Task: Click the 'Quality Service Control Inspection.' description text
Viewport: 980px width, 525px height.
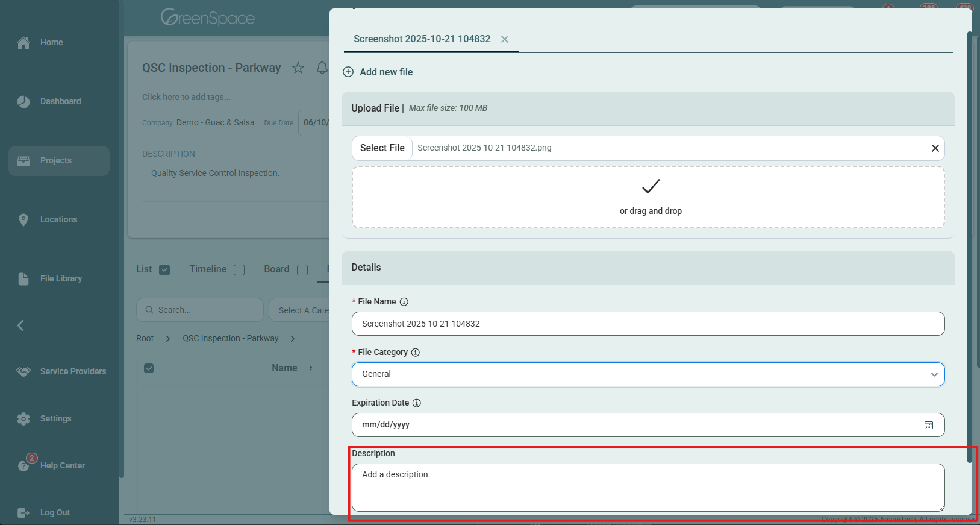Action: pyautogui.click(x=215, y=174)
